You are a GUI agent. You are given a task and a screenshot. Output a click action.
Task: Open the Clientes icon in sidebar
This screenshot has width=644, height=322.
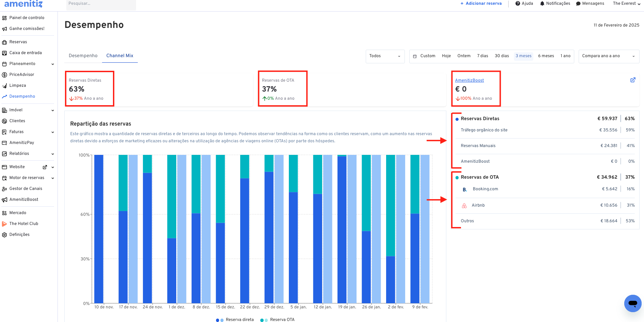coord(4,121)
